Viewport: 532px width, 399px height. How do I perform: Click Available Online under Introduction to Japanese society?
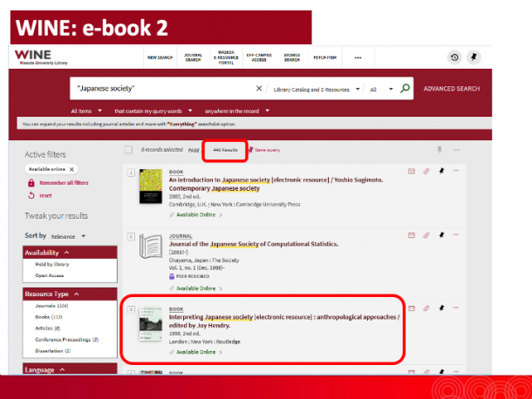click(x=195, y=215)
